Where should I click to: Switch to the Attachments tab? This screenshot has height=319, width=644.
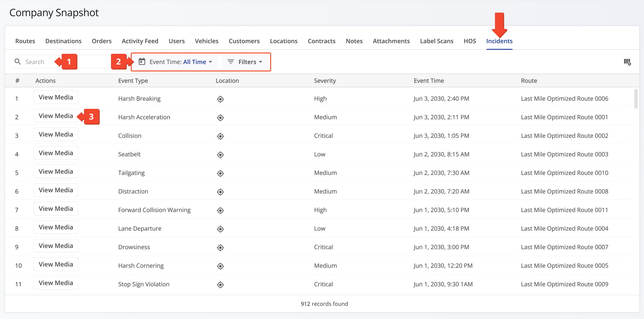(391, 41)
